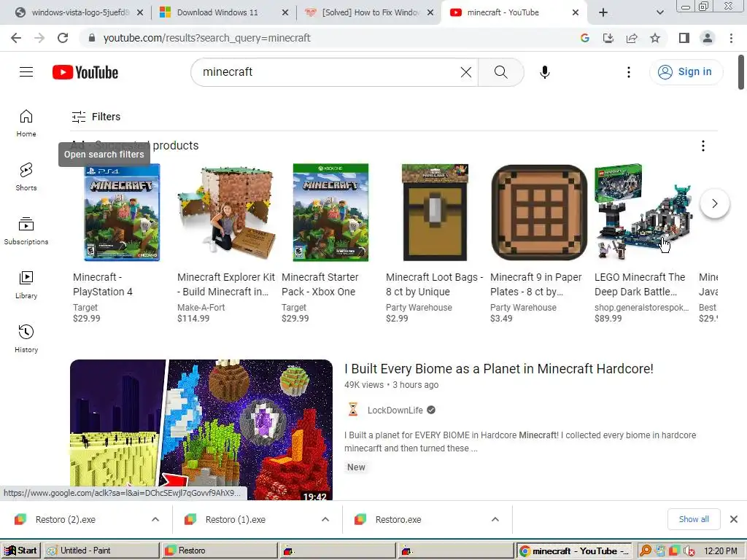
Task: Close the downloads bar
Action: coord(734,519)
